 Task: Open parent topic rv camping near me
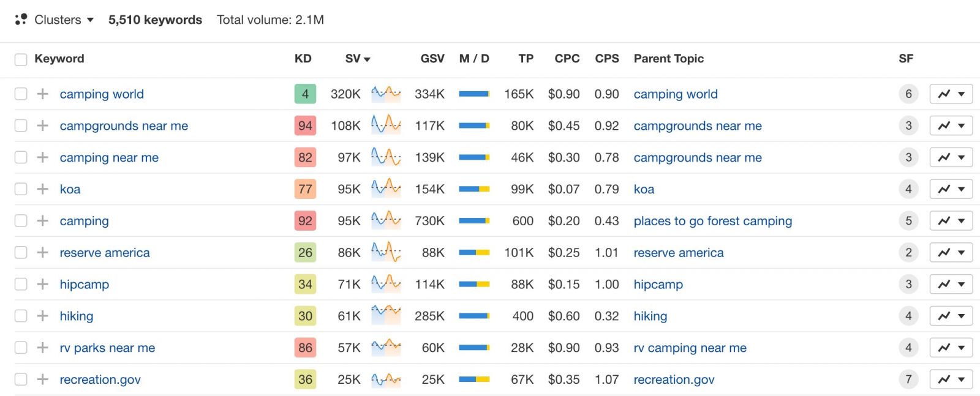click(x=690, y=348)
